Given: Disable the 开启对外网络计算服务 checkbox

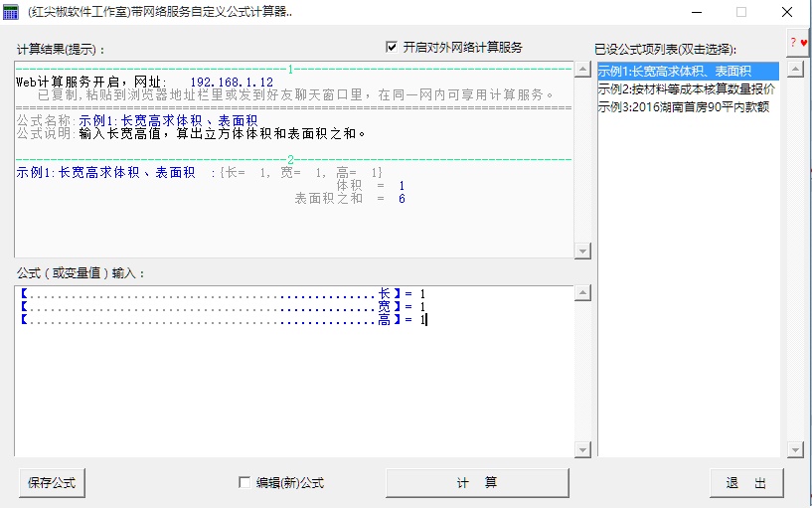Looking at the screenshot, I should [x=392, y=47].
